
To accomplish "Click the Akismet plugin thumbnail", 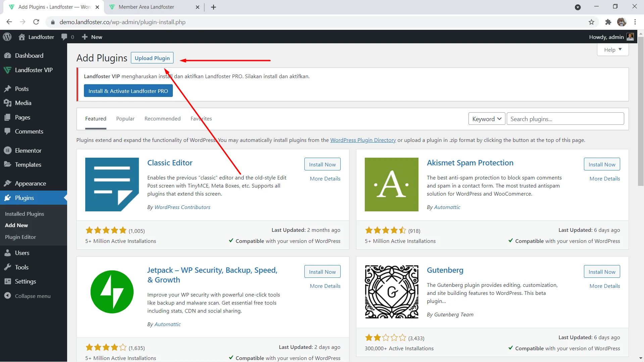I will 392,185.
